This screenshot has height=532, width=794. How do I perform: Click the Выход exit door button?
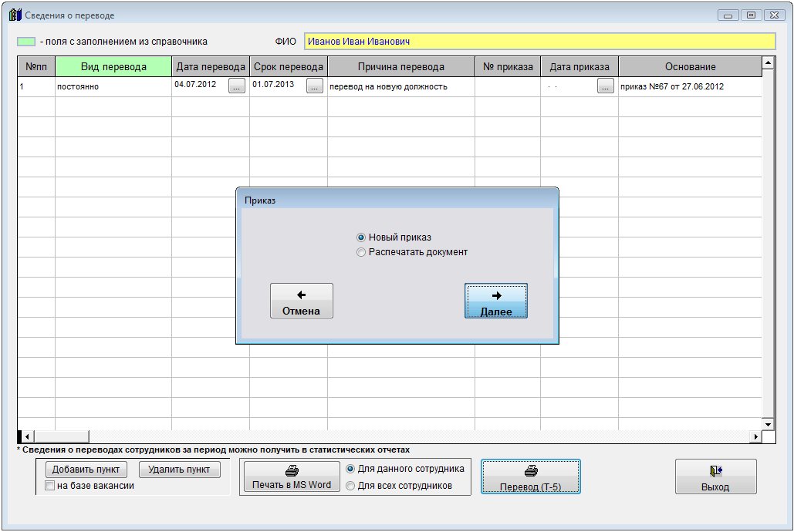(x=715, y=477)
